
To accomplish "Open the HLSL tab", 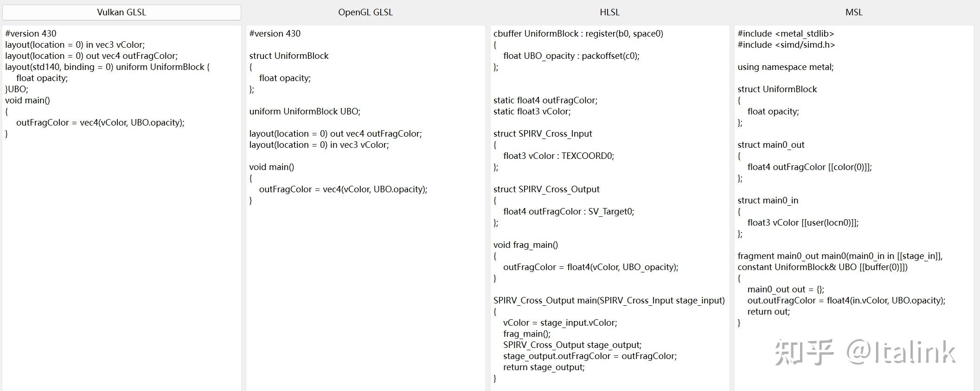I will coord(609,13).
